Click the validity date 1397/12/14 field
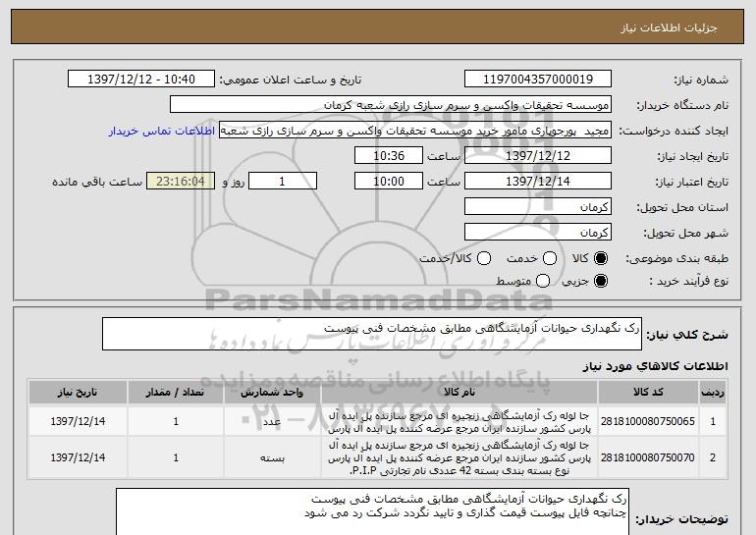756x535 pixels. click(538, 182)
